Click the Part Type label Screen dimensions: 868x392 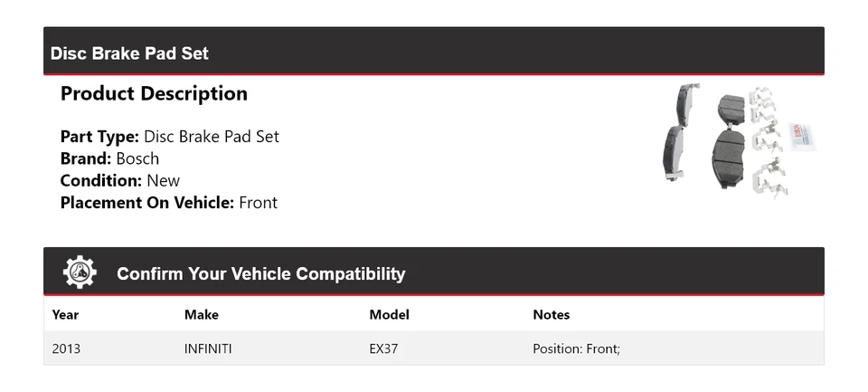click(99, 137)
